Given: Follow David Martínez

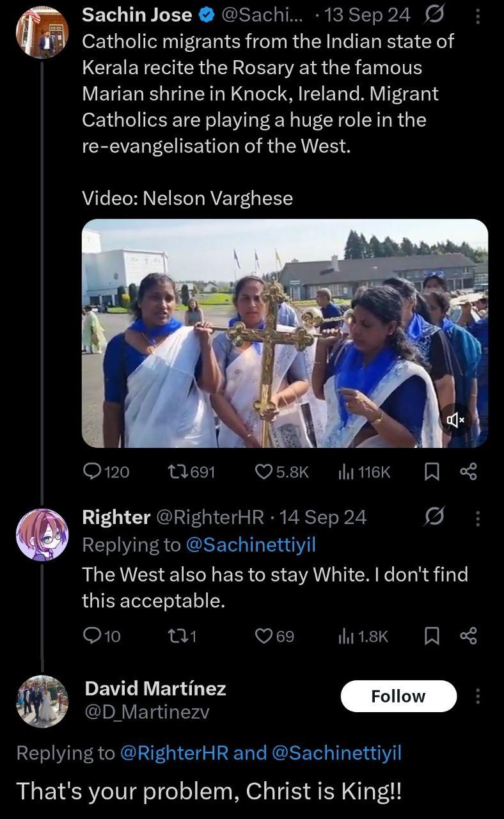Looking at the screenshot, I should point(398,696).
